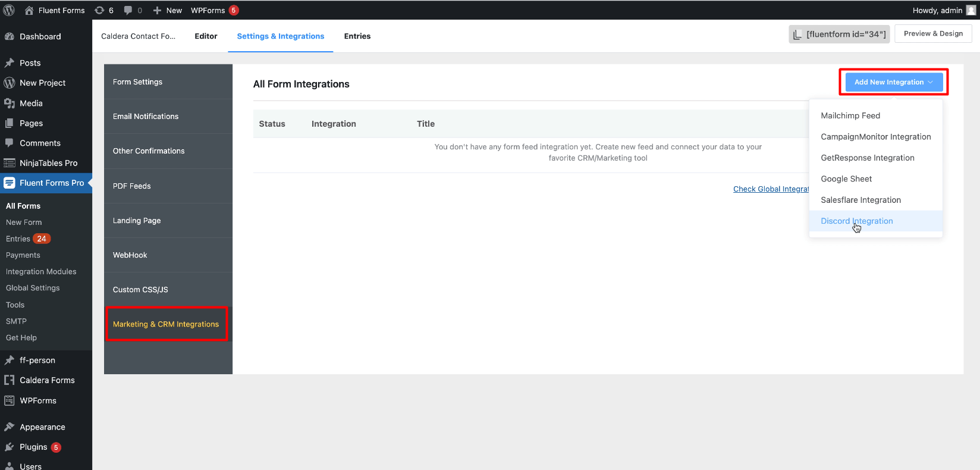980x470 pixels.
Task: Select Google Sheet integration option
Action: [x=846, y=178]
